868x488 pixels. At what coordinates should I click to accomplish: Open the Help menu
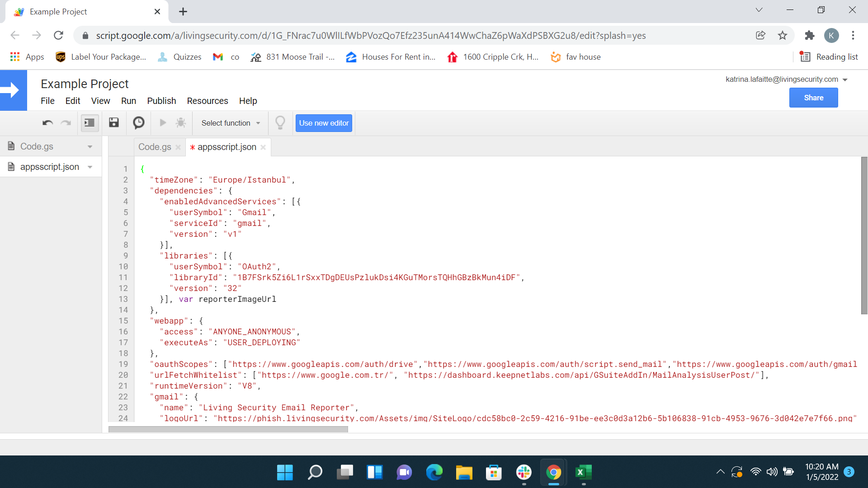tap(248, 101)
